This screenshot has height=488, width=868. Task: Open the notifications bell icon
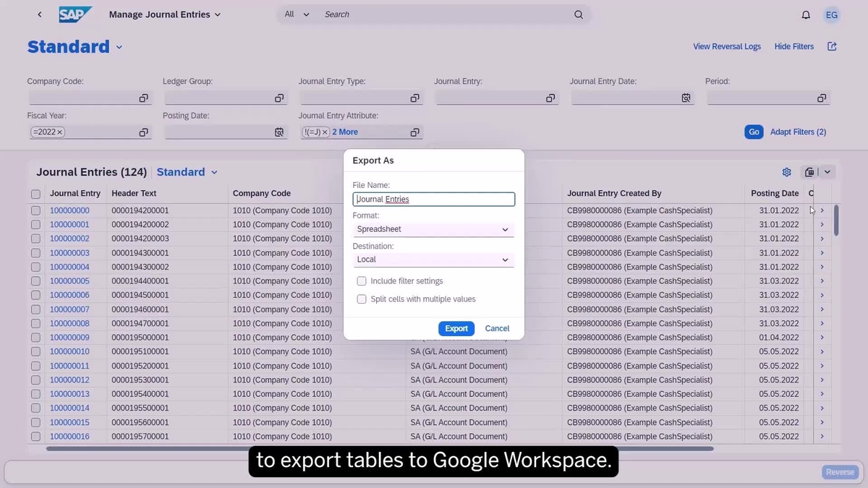pyautogui.click(x=805, y=14)
